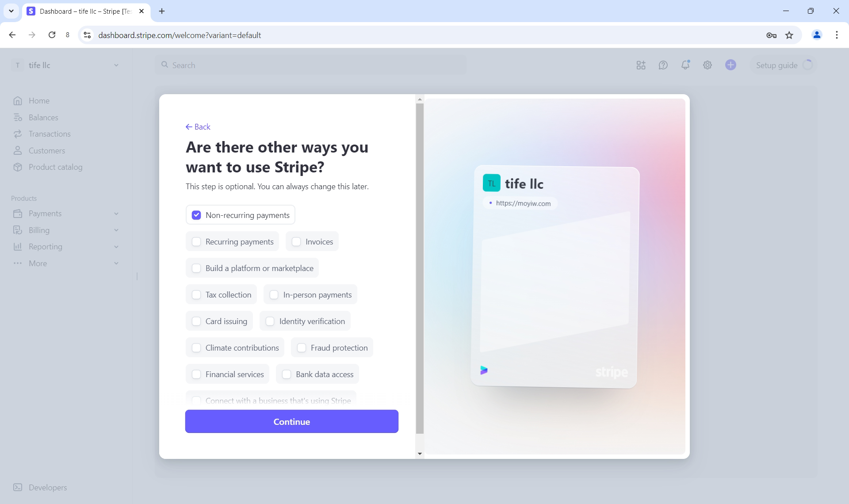The image size is (849, 504).
Task: Check the Recurring payments option
Action: click(x=196, y=242)
